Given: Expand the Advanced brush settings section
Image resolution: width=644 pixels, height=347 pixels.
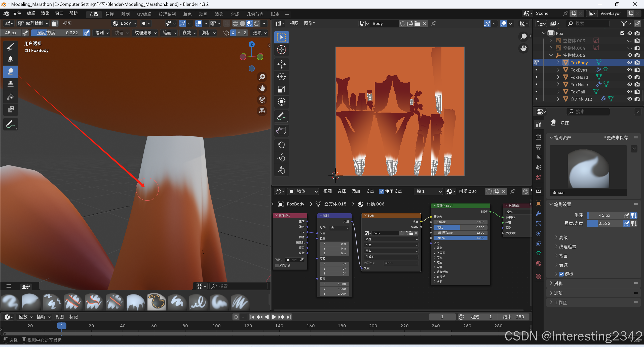Looking at the screenshot, I should pyautogui.click(x=563, y=237).
